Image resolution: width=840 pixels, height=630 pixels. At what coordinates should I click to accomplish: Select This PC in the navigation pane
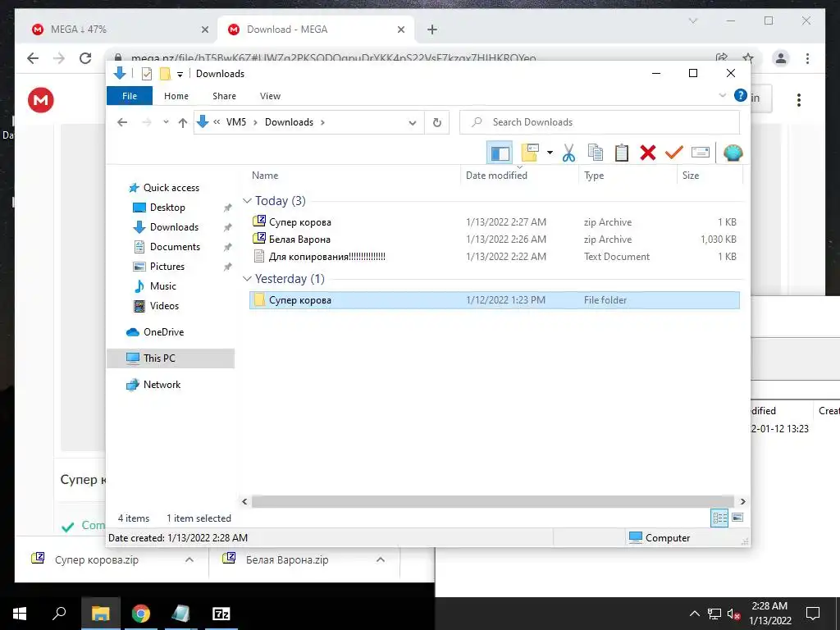(x=171, y=358)
